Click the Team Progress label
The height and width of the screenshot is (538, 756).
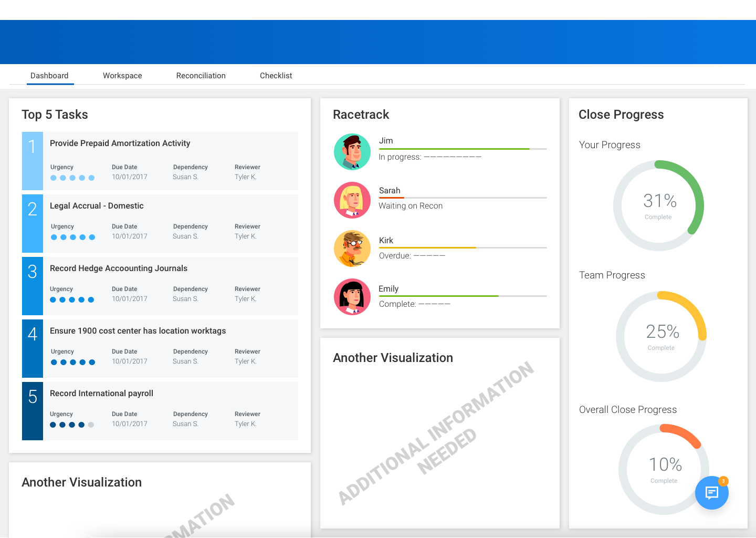tap(612, 275)
